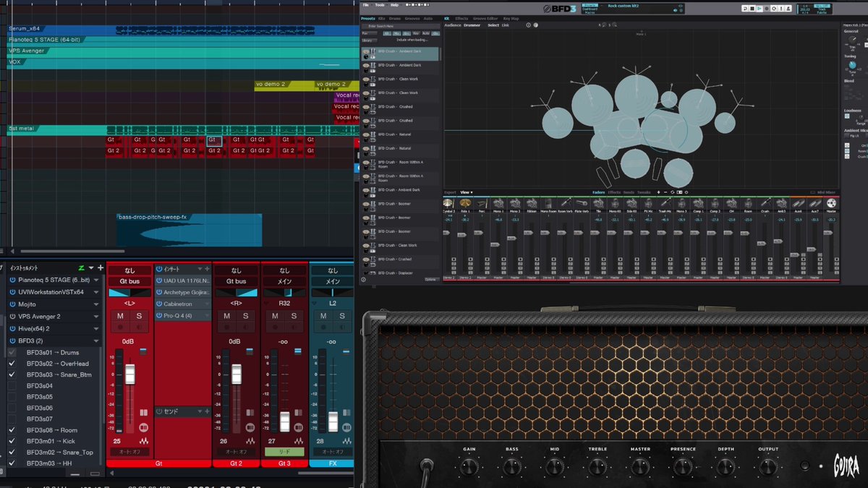Screen dimensions: 868x488
Task: Mute the Gt channel
Action: tap(120, 316)
